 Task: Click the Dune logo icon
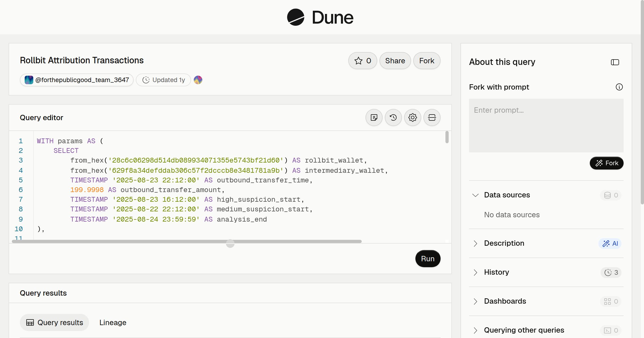[295, 17]
